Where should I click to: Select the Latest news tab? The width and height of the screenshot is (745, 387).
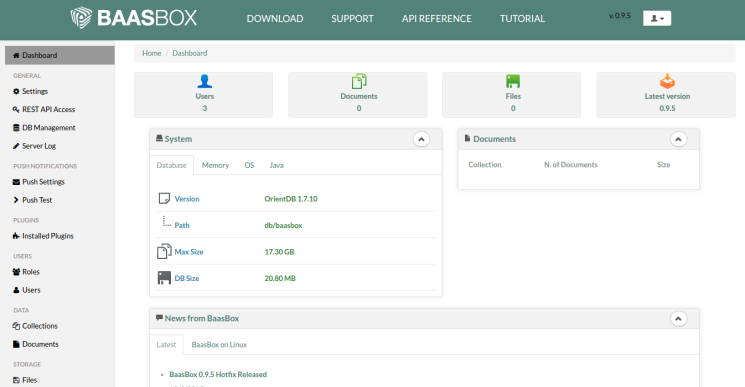click(166, 345)
